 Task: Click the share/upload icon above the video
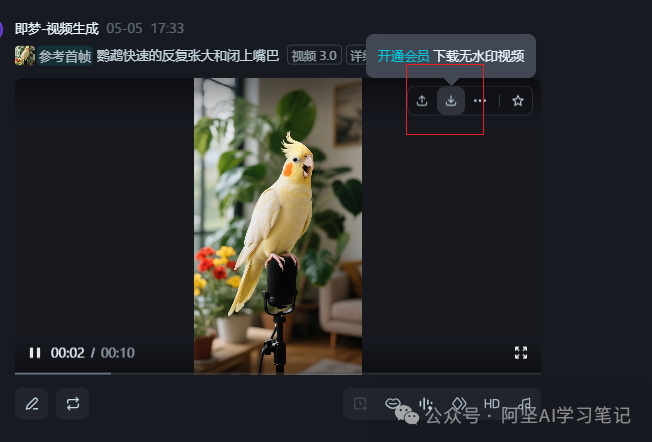422,101
